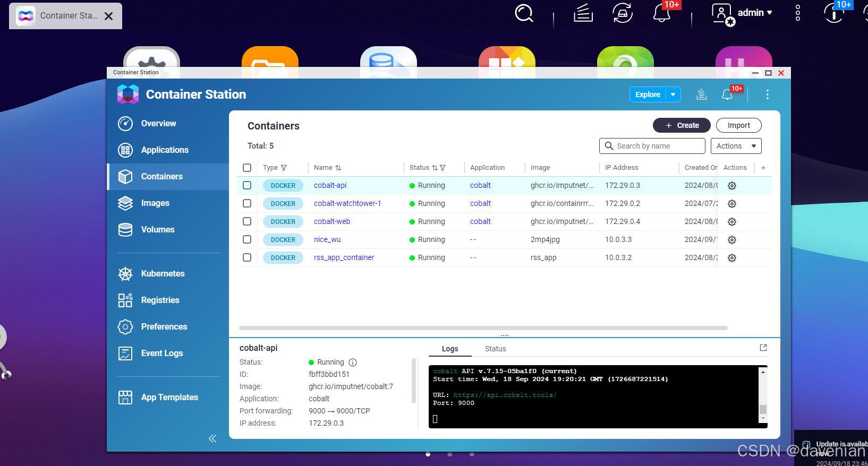
Task: Open settings gear for cobalt-watchtower-1 row
Action: coord(732,204)
